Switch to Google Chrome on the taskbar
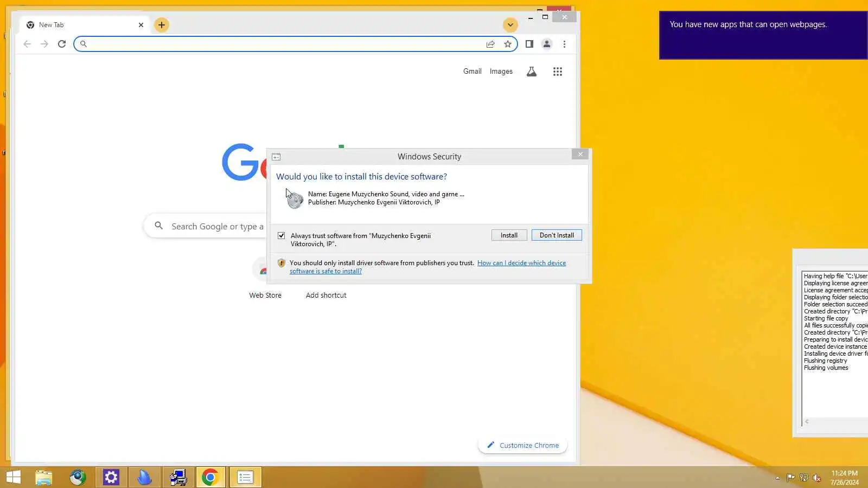The image size is (868, 488). click(210, 477)
